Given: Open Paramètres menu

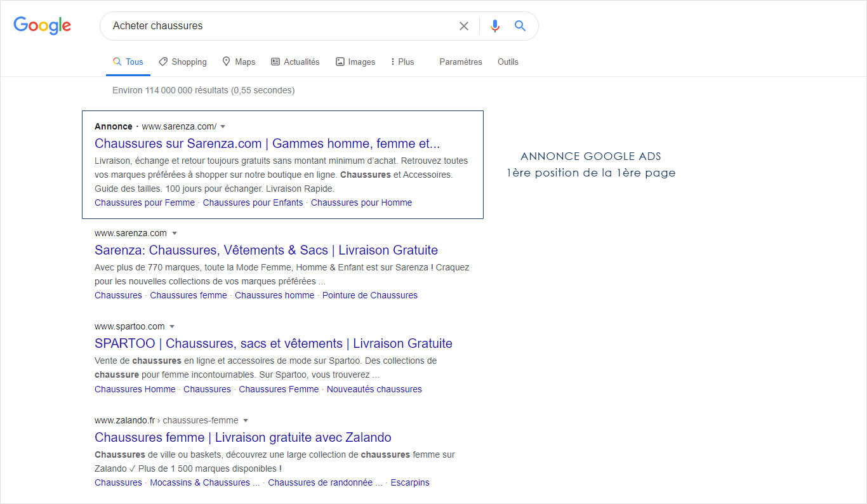Looking at the screenshot, I should pyautogui.click(x=461, y=62).
